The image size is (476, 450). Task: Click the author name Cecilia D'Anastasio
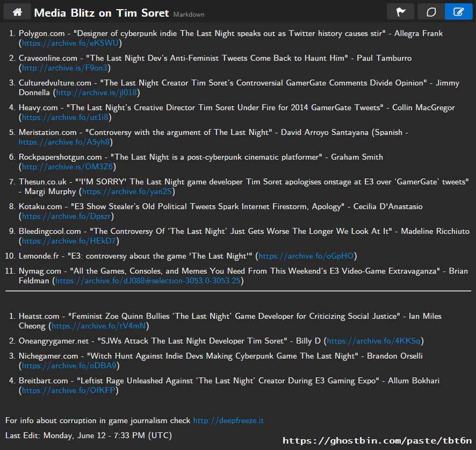388,206
